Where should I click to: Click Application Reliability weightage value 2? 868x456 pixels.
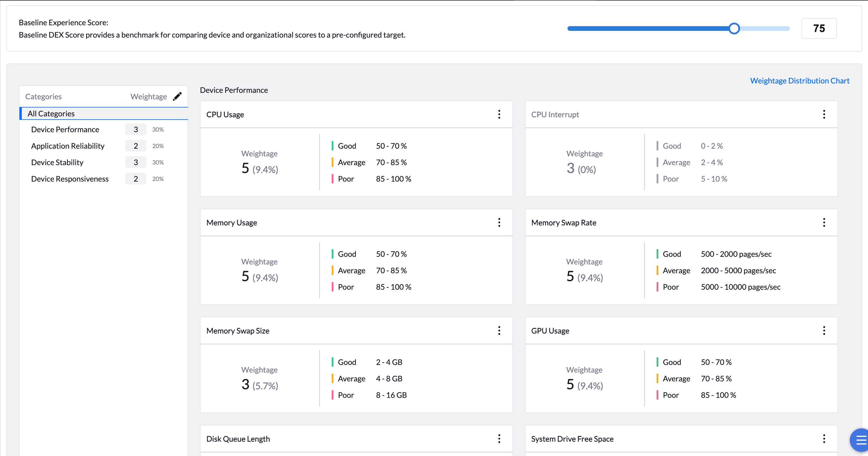tap(136, 146)
